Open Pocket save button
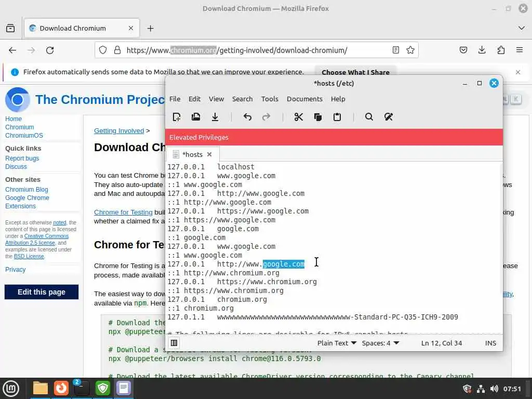 click(463, 50)
